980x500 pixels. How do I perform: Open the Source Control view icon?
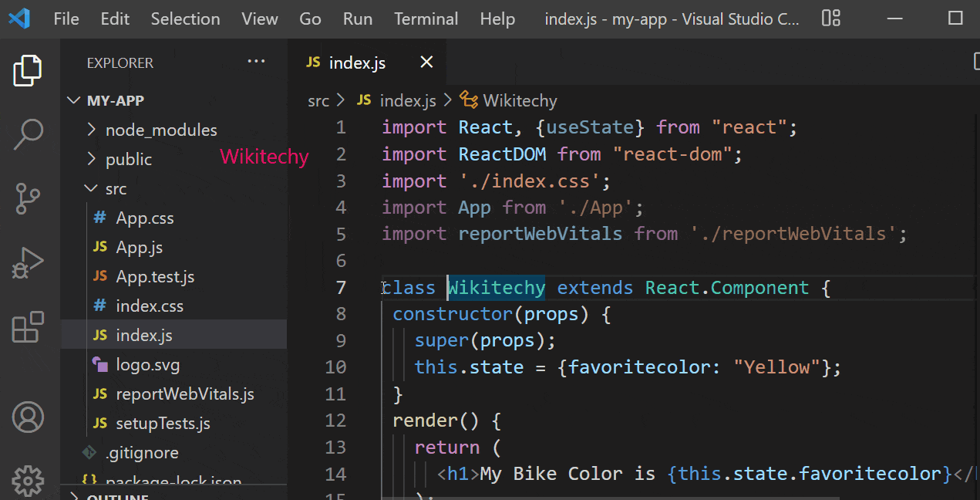tap(29, 198)
